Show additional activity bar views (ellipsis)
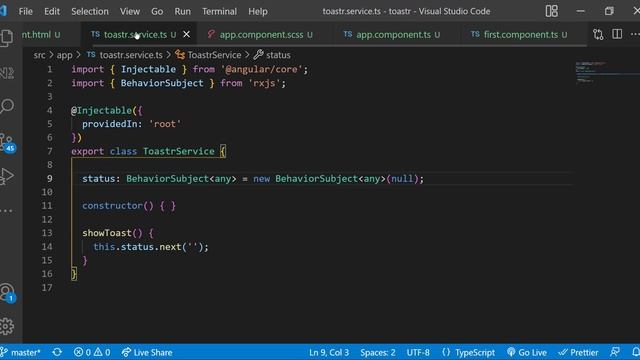The height and width of the screenshot is (360, 640). pos(7,211)
